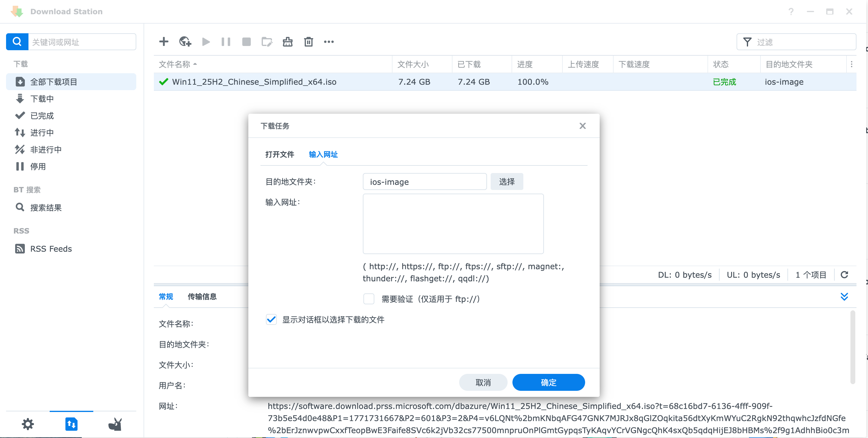868x438 pixels.
Task: Switch to the 传输信息 tab
Action: click(x=202, y=297)
